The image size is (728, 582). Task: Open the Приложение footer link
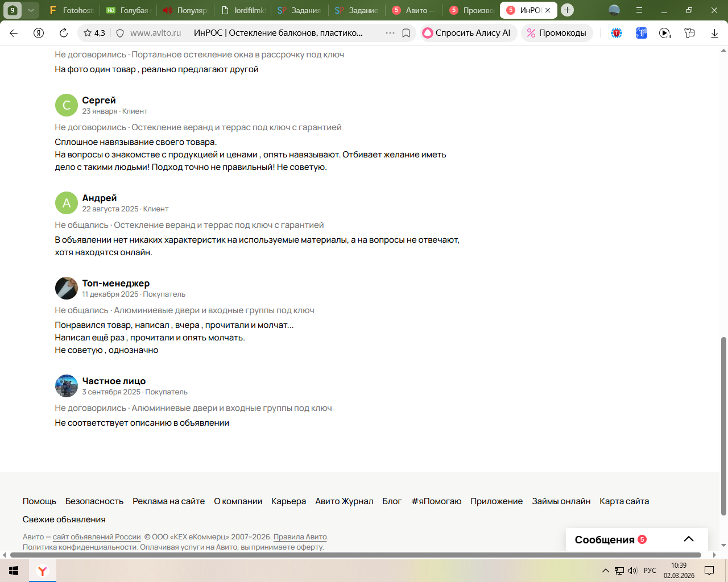click(497, 501)
